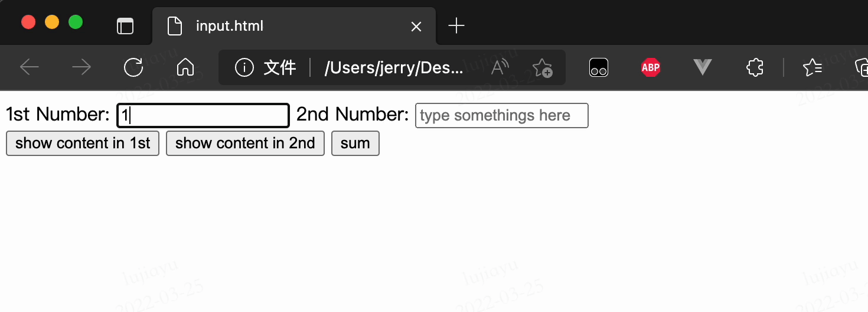Reload the page with refresh icon
868x312 pixels.
[133, 67]
